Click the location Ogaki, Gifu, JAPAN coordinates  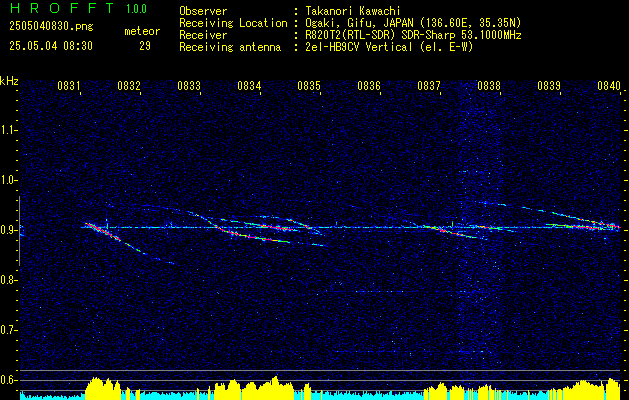click(x=413, y=23)
